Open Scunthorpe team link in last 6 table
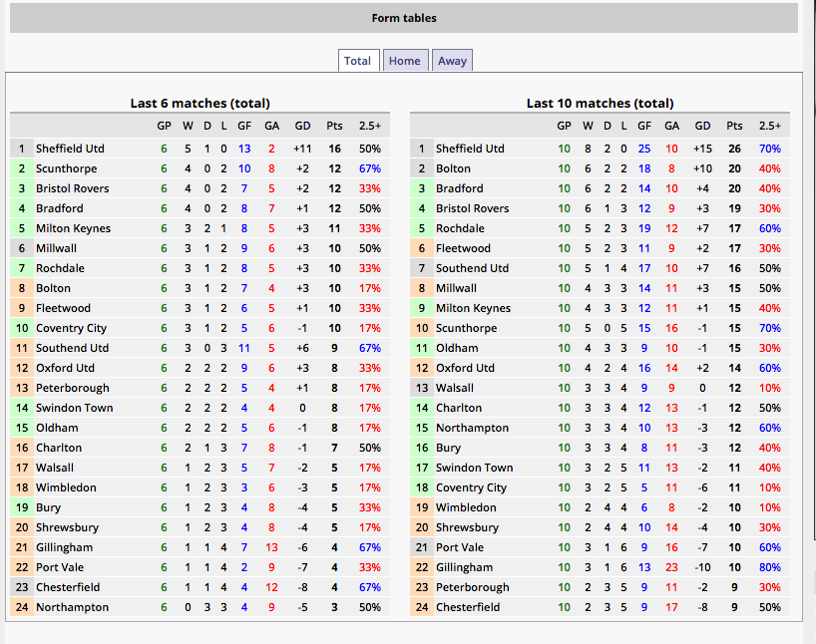The width and height of the screenshot is (816, 644). point(66,168)
